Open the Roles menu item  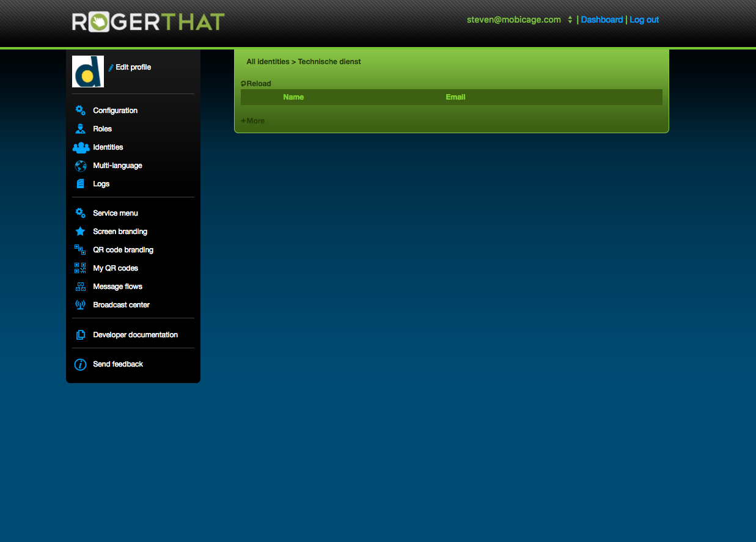click(x=102, y=129)
